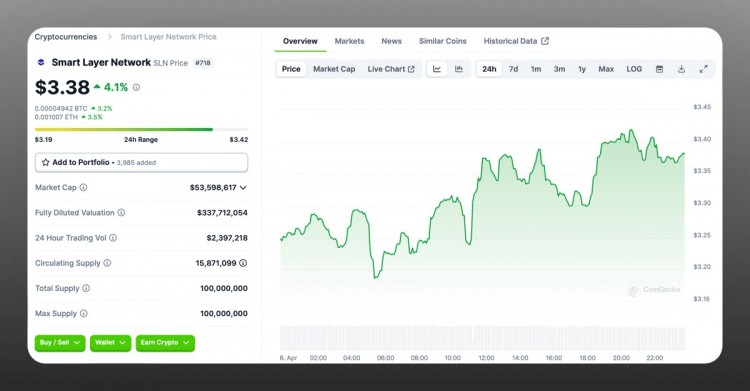The height and width of the screenshot is (391, 750).
Task: Click the $3.19 range low value
Action: click(44, 140)
